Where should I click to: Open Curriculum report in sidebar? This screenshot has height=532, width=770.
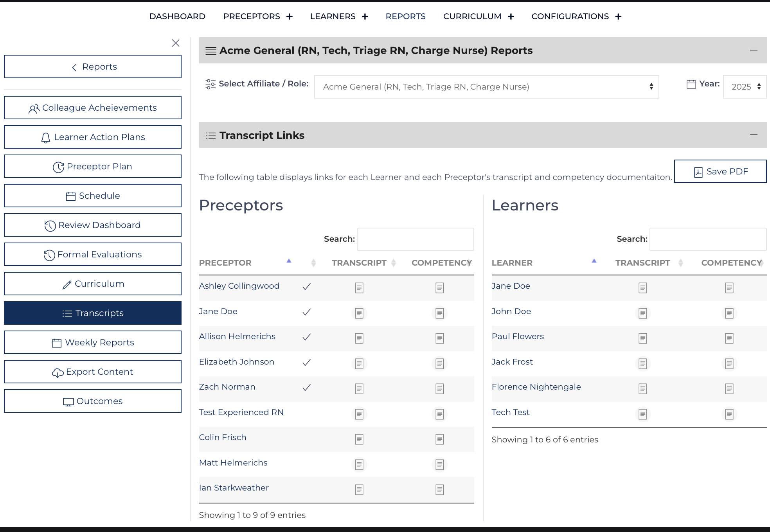coord(93,284)
